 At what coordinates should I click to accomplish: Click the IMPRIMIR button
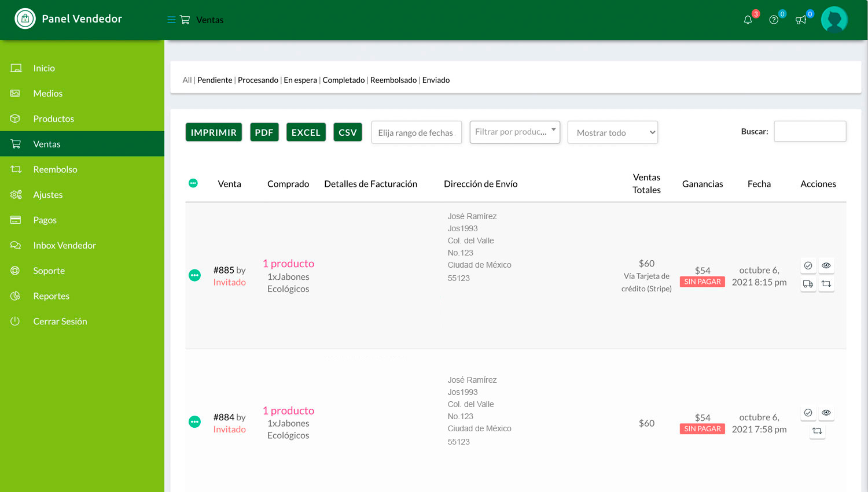point(214,132)
